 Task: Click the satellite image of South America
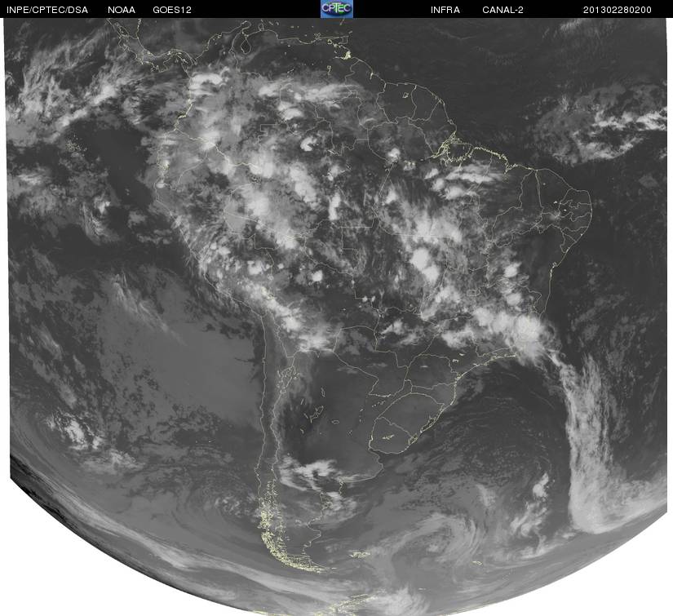tap(338, 317)
